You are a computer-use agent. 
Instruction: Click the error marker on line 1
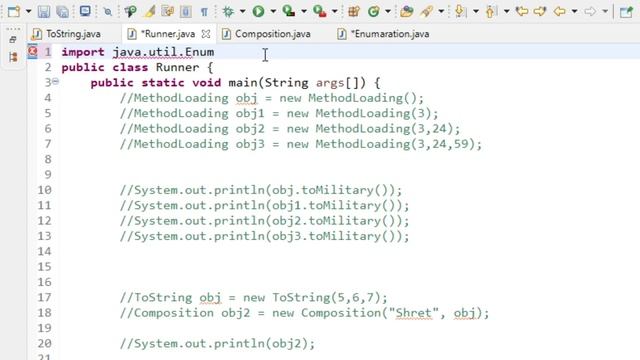[32, 51]
